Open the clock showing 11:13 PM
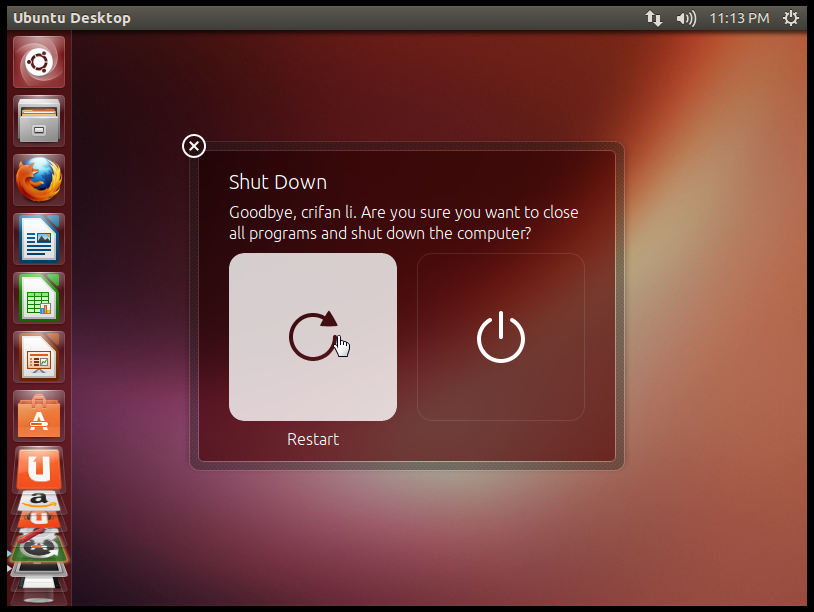Viewport: 814px width, 612px height. tap(739, 19)
